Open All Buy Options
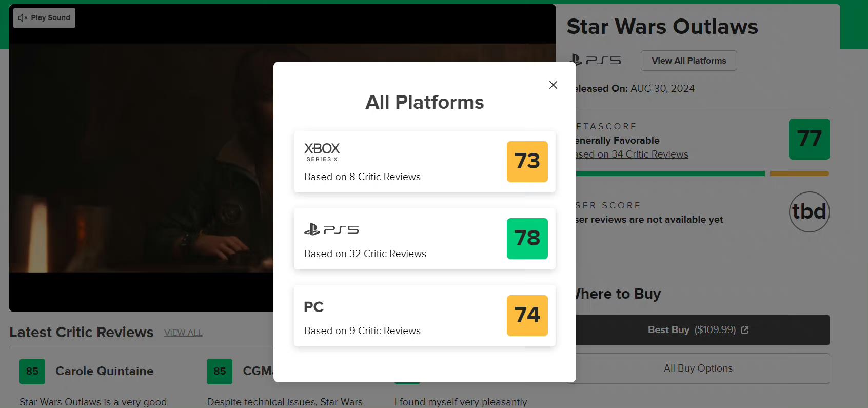Screen dimensions: 868x408 (x=698, y=368)
